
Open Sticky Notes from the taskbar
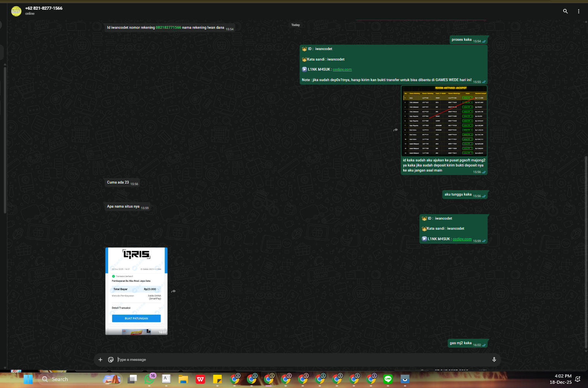[217, 379]
